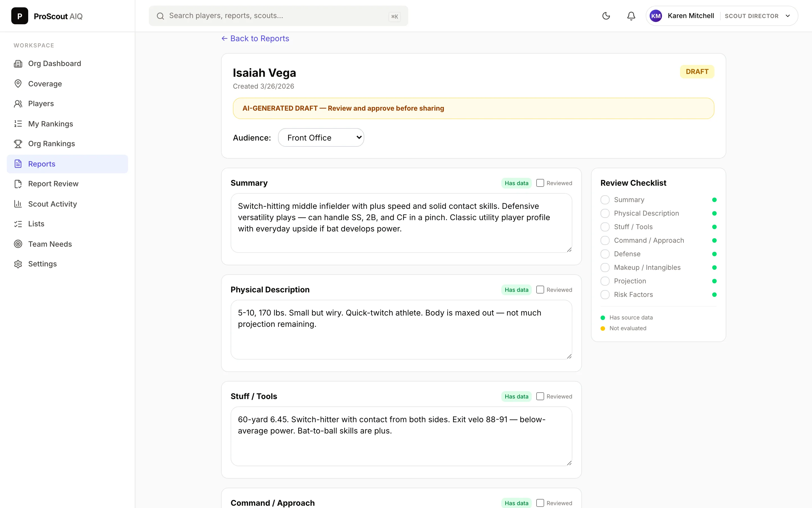Select the Reports sidebar item
812x508 pixels.
[67, 164]
